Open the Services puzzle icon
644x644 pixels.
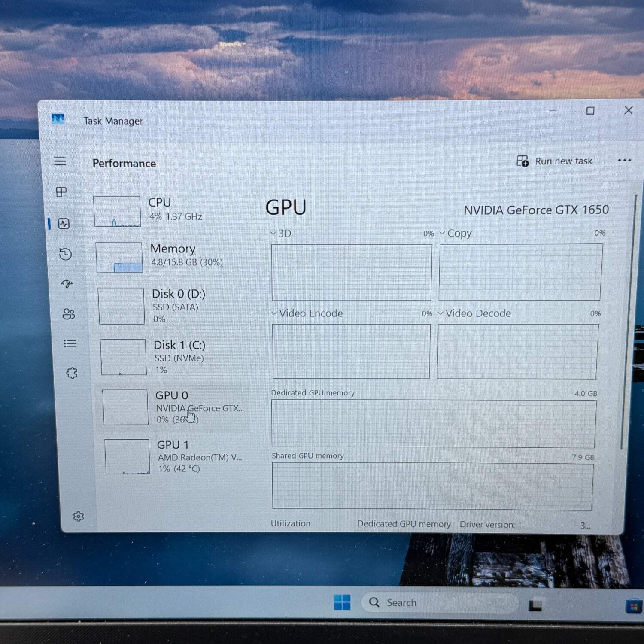point(72,373)
